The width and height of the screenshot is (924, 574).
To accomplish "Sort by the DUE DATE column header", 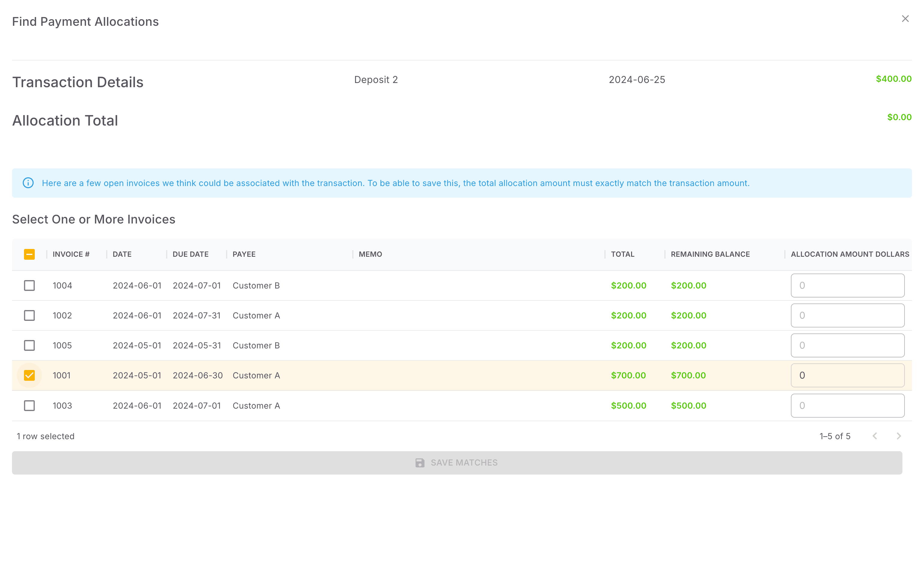I will click(190, 254).
